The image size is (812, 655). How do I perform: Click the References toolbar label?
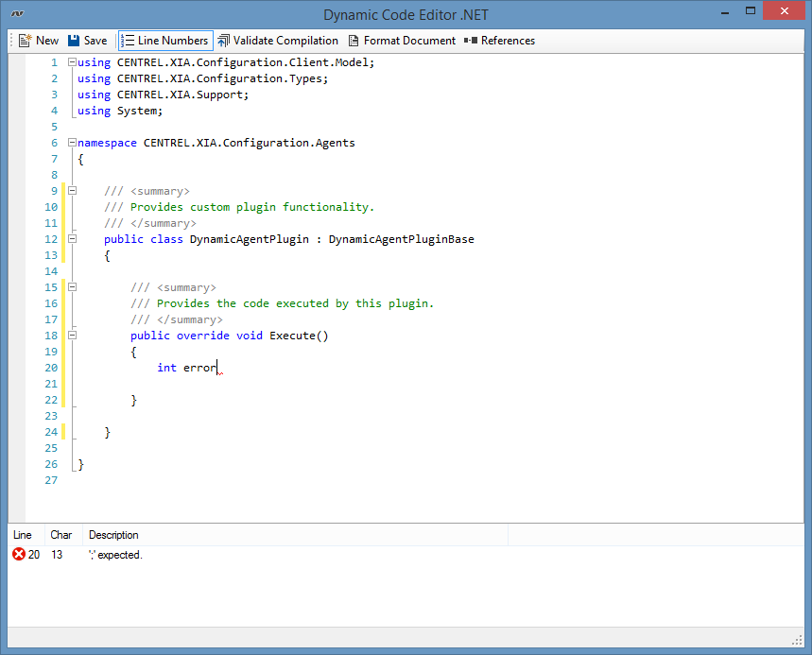[x=508, y=41]
